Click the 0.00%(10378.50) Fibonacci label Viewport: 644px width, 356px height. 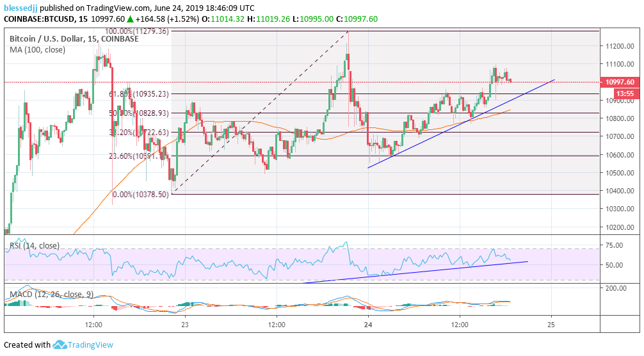coord(140,195)
